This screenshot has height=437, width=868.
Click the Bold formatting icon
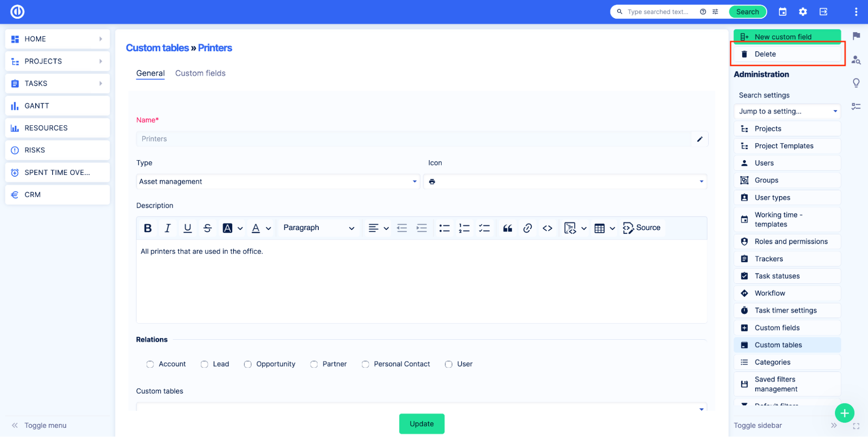coord(148,228)
